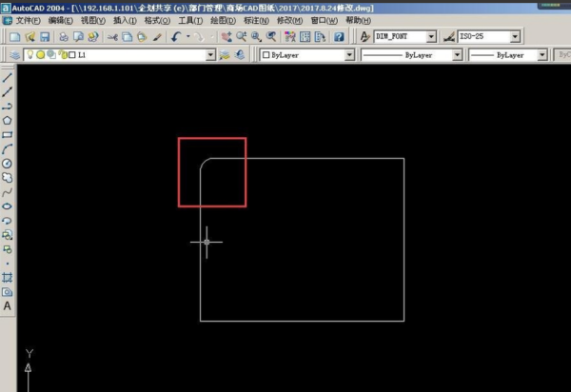Open the 编辑(E) menu

click(x=61, y=21)
